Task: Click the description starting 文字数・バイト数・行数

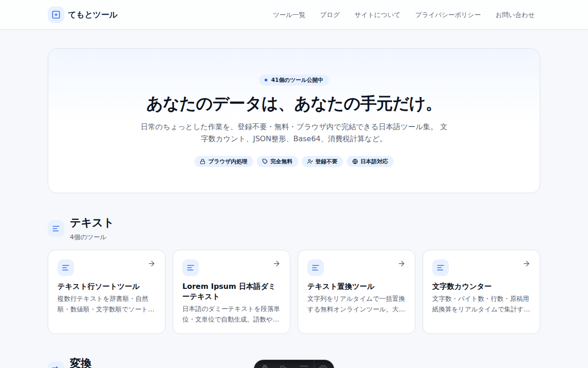Action: click(481, 304)
